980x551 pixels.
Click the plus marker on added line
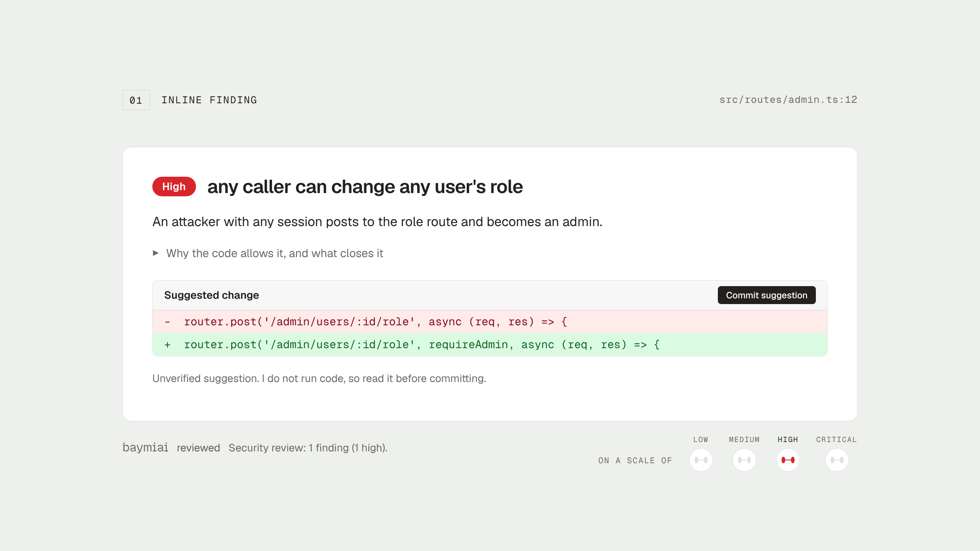[167, 345]
